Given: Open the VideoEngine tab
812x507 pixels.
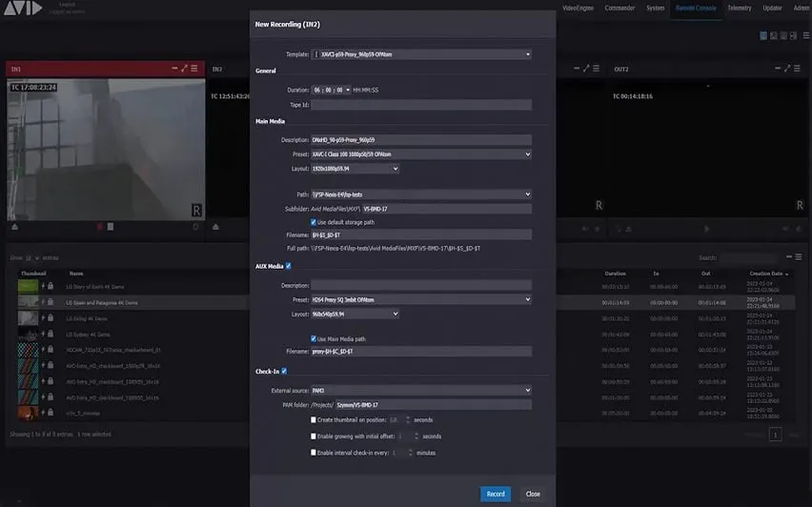Looking at the screenshot, I should pos(578,8).
